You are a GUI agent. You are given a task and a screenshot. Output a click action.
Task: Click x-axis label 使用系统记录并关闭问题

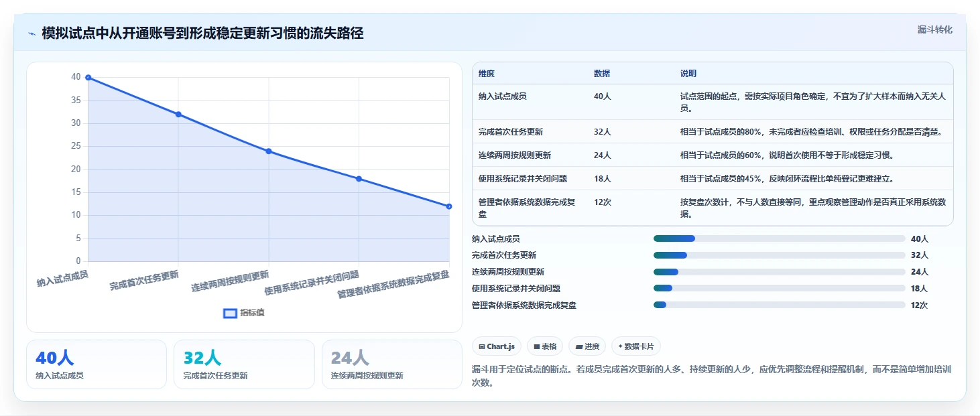pyautogui.click(x=312, y=283)
